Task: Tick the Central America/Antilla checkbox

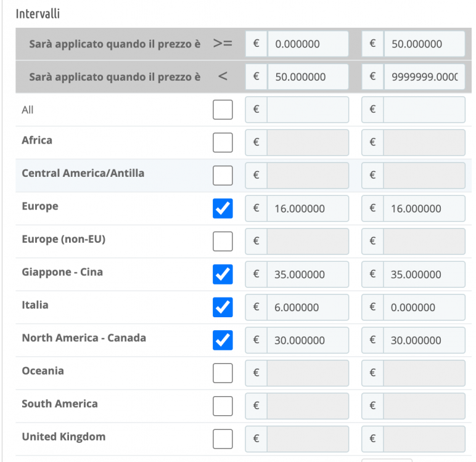Action: tap(223, 176)
